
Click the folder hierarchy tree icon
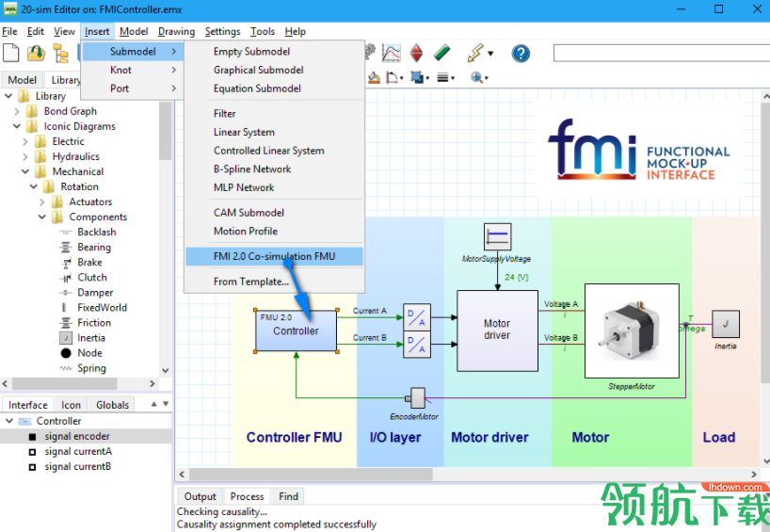click(61, 53)
